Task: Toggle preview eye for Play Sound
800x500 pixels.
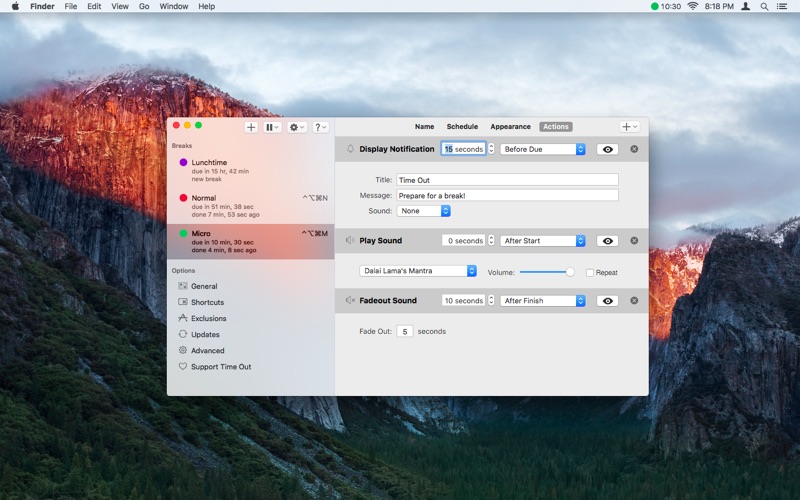Action: 607,241
